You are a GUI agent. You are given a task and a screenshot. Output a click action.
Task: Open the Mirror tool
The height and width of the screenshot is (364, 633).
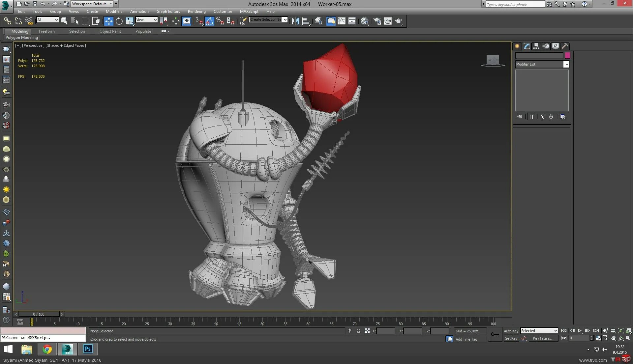[x=295, y=21]
